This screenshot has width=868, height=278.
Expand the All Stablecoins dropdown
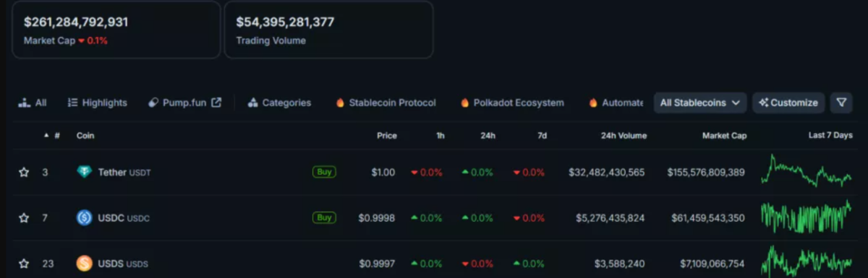click(x=700, y=103)
